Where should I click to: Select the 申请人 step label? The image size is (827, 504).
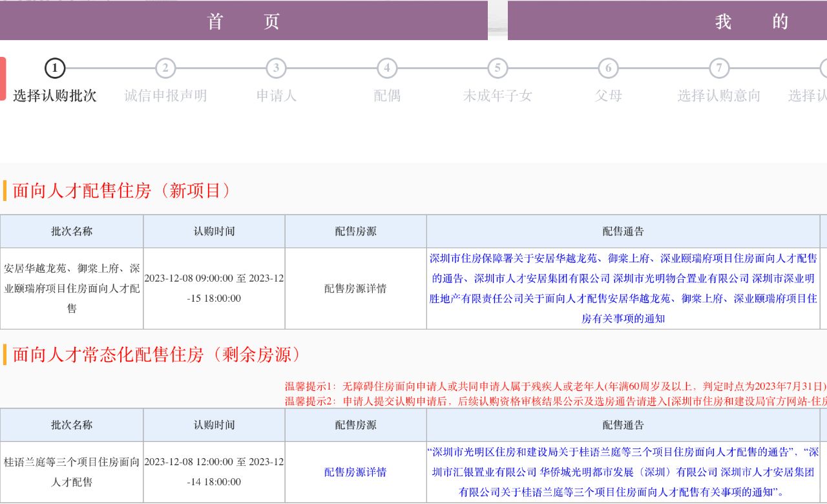277,96
